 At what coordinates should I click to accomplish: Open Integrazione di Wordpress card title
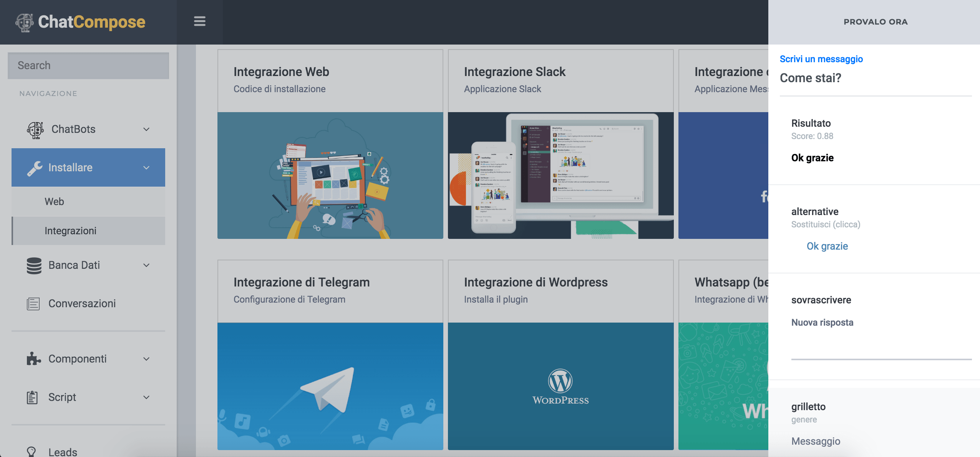click(x=536, y=282)
